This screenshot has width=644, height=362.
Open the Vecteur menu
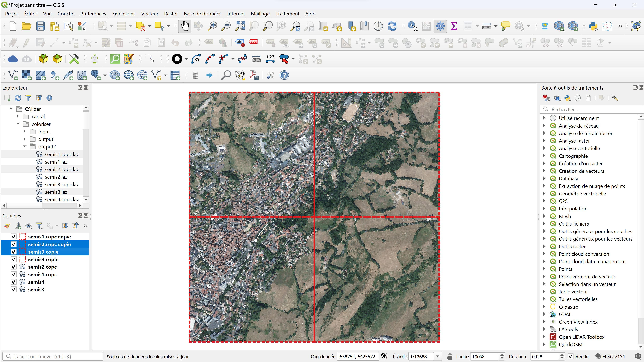150,14
